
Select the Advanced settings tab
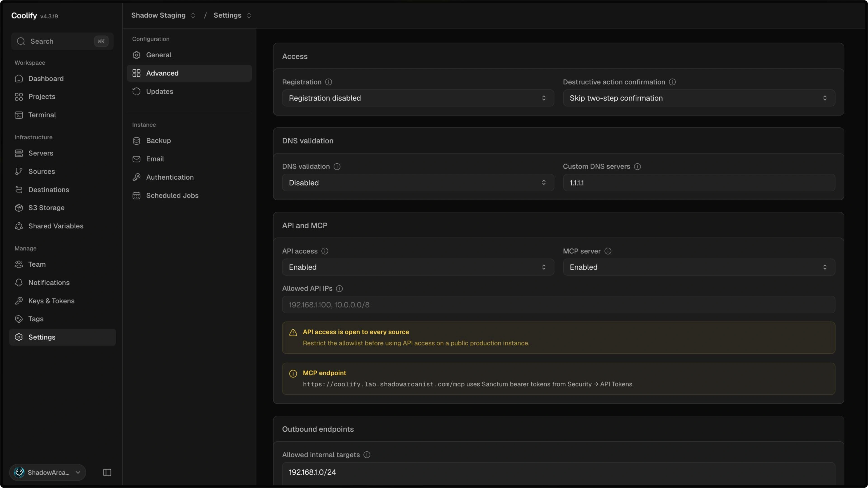click(189, 73)
